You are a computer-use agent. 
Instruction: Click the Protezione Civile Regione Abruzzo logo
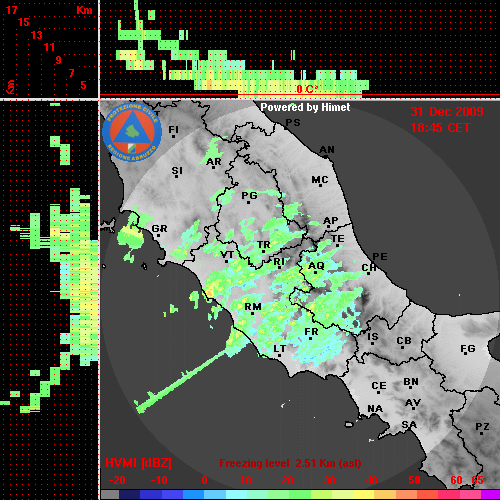[x=132, y=133]
